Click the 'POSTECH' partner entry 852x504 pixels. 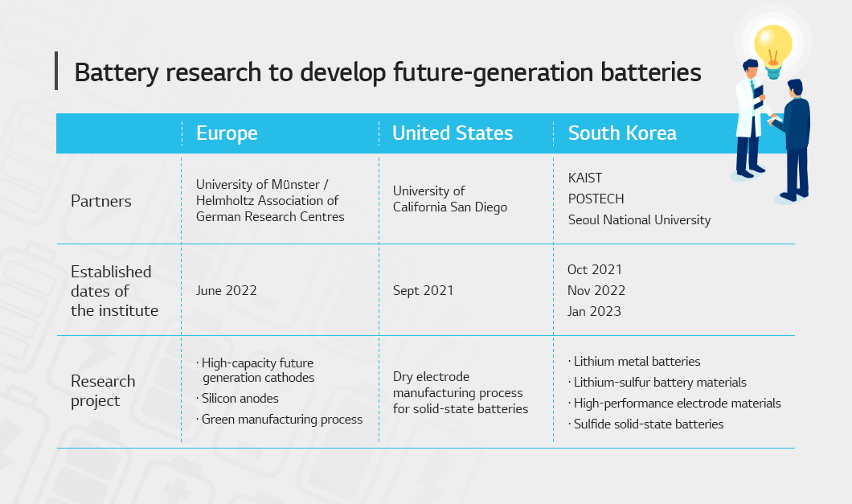tap(596, 199)
